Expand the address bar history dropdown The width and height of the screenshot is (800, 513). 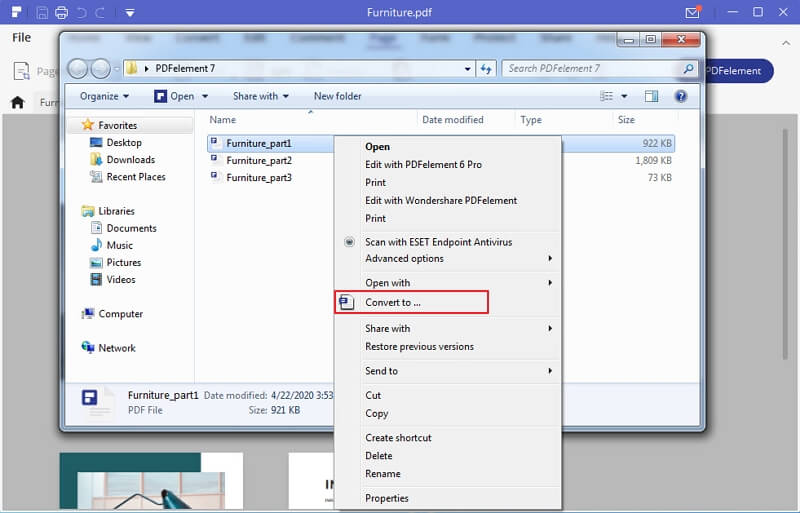467,69
